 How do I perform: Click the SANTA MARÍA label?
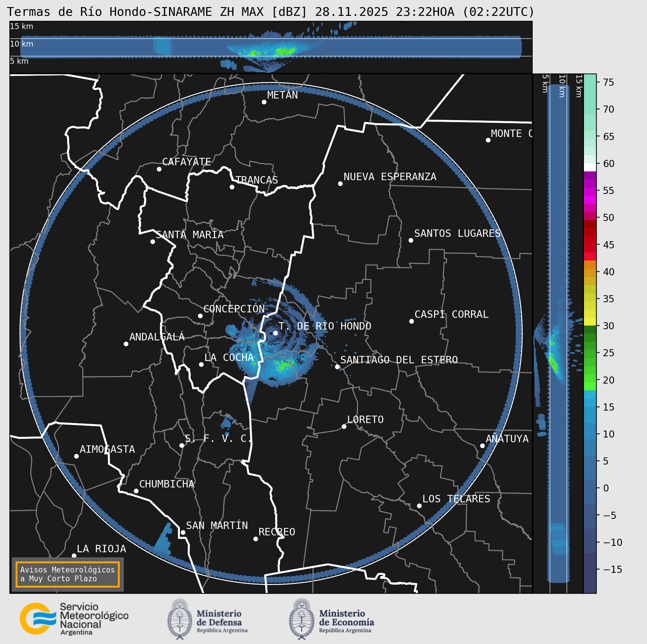point(190,235)
